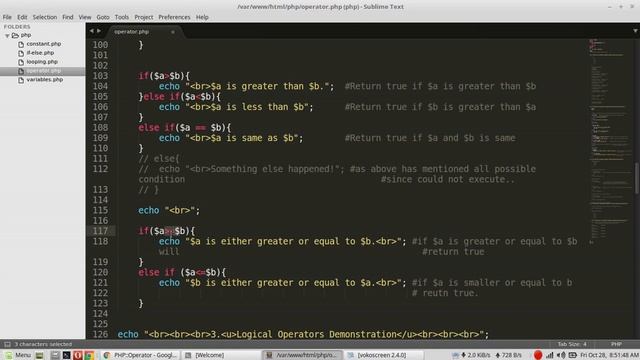The image size is (640, 360).
Task: Open looping.php from sidebar
Action: pos(42,62)
